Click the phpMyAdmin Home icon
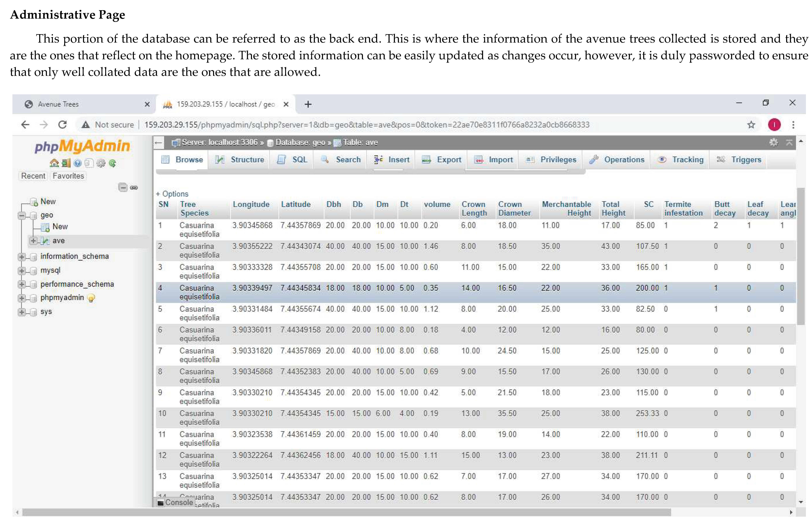Viewport: 812px width, 522px height. click(x=54, y=163)
